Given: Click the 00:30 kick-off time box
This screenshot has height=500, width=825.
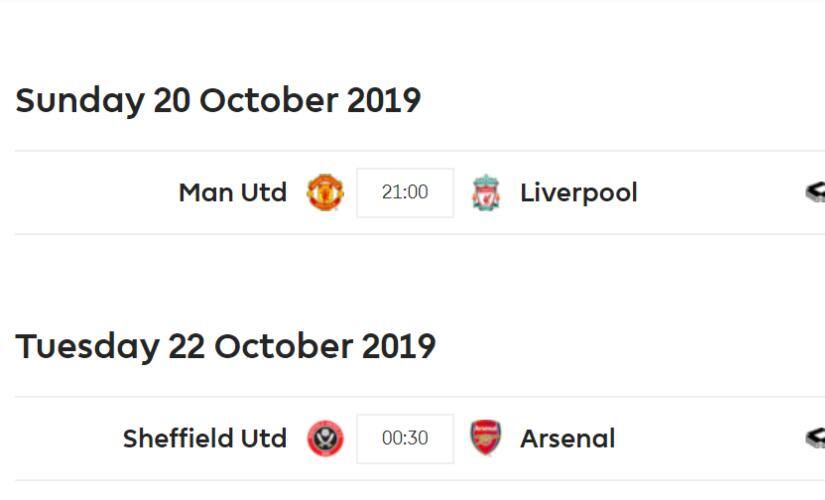Looking at the screenshot, I should click(405, 438).
